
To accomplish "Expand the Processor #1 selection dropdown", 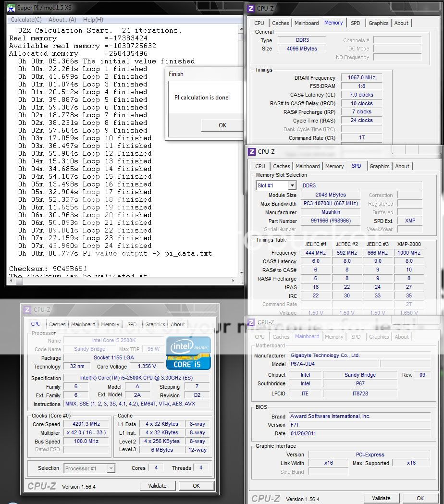I will click(111, 468).
